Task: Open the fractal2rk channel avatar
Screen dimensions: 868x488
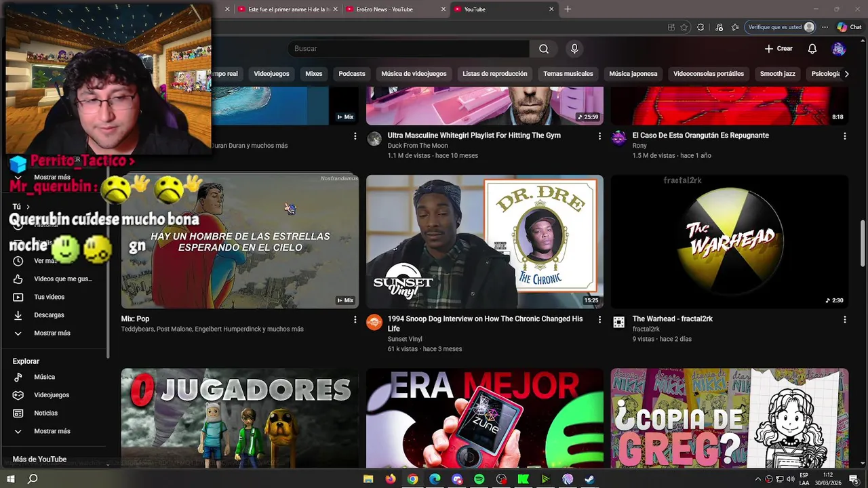Action: 619,323
